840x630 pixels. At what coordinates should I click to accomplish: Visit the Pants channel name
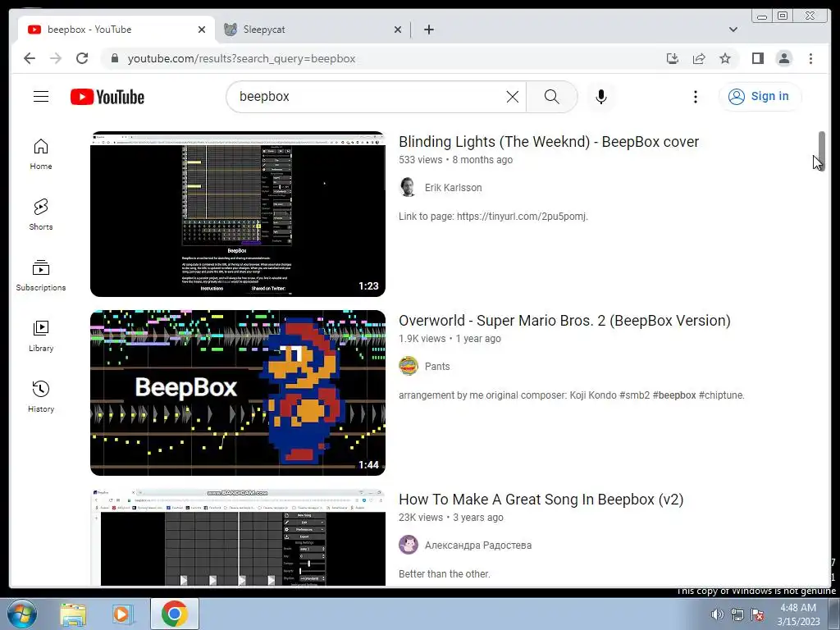point(437,367)
